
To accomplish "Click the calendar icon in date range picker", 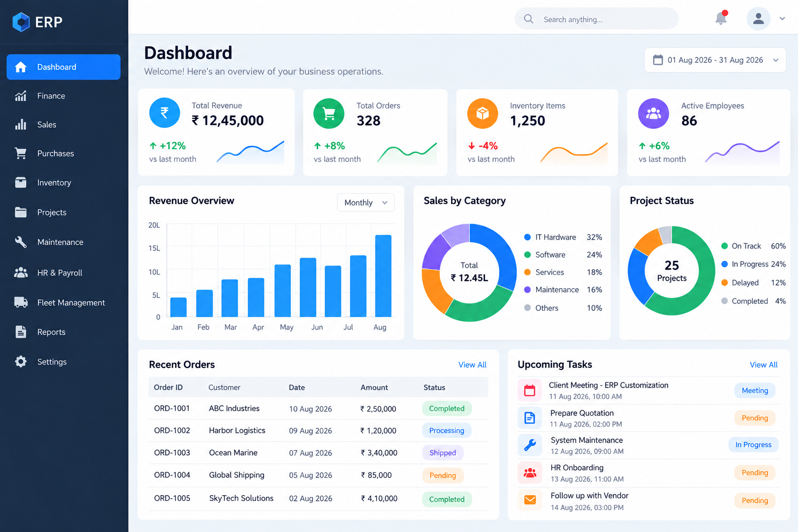I will (x=658, y=60).
